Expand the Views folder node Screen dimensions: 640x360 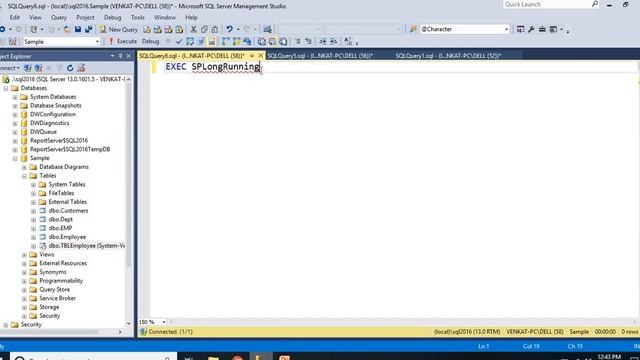pyautogui.click(x=24, y=255)
